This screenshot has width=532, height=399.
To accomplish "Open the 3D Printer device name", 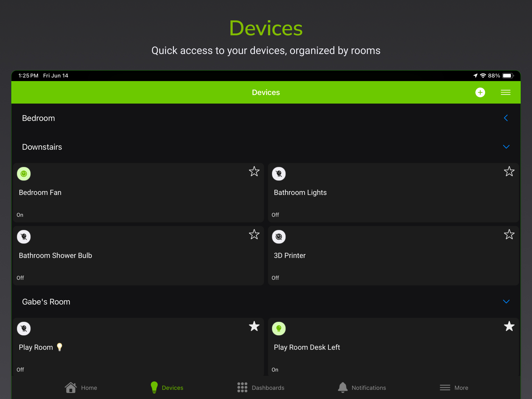I will [x=290, y=255].
